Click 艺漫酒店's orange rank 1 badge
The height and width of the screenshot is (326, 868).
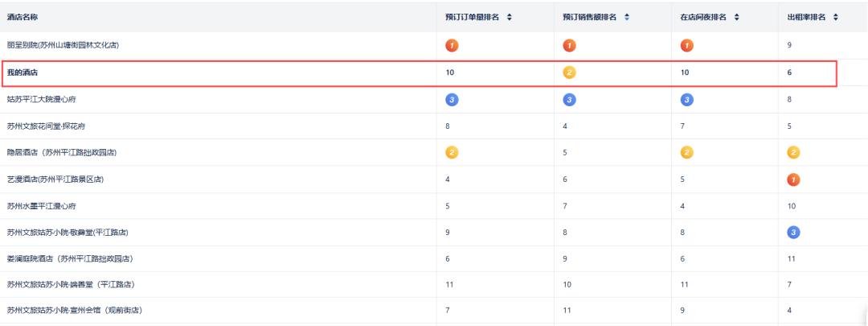(793, 179)
